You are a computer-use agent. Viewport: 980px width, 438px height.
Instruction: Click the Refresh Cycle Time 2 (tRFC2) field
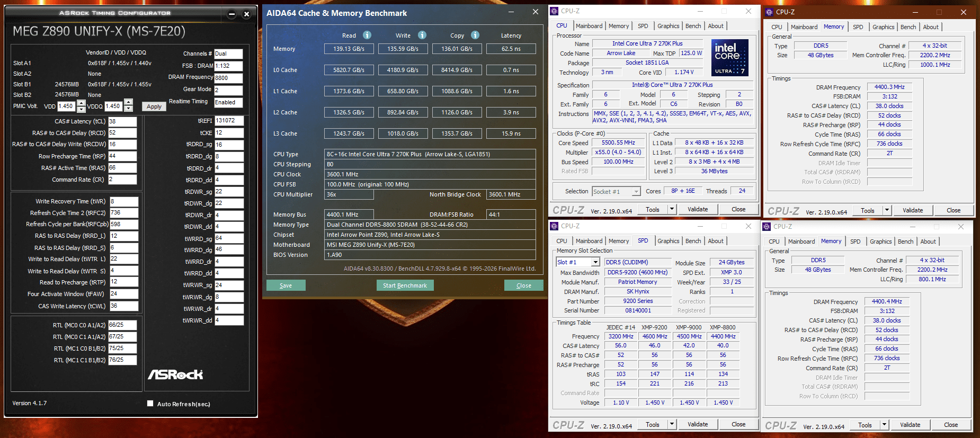[124, 213]
